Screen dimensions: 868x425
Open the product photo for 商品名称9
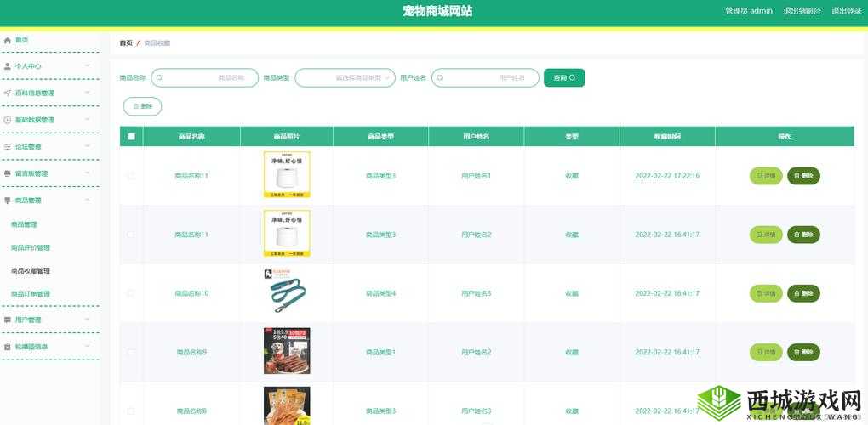(287, 351)
